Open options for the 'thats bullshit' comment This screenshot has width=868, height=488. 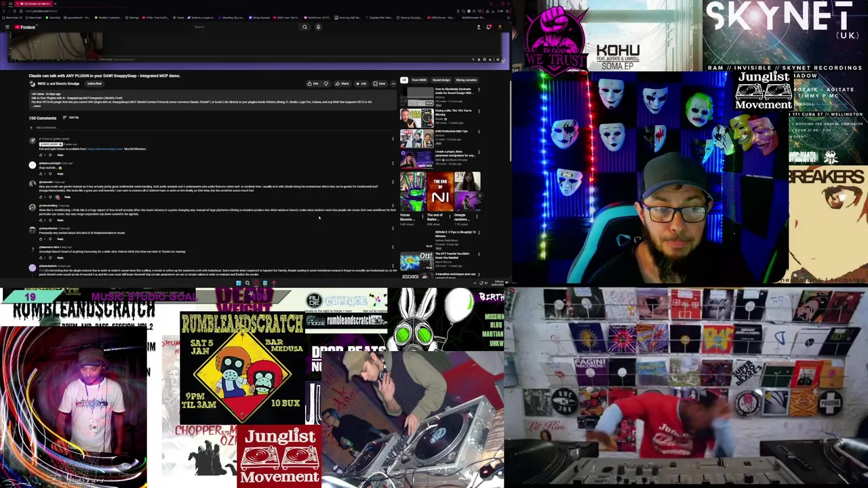393,163
